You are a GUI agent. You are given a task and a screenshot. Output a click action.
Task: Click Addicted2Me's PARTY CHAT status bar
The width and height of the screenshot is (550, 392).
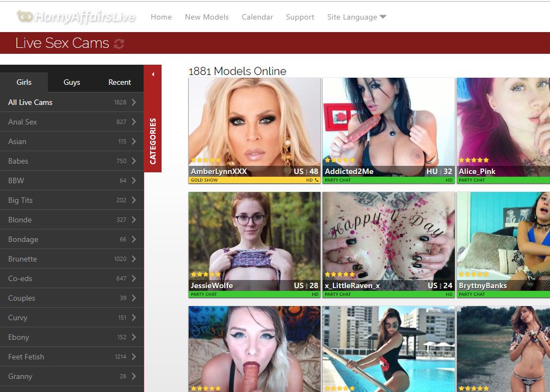388,180
